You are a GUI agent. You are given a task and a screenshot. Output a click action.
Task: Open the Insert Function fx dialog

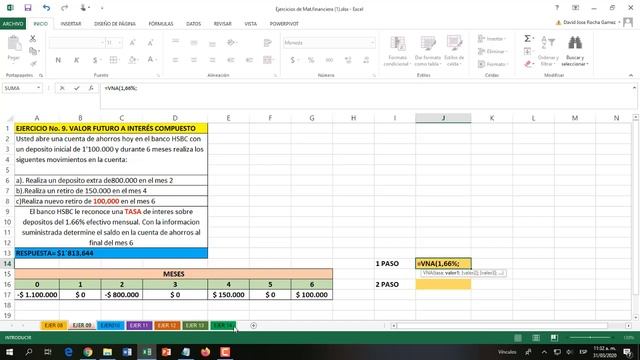pos(91,88)
